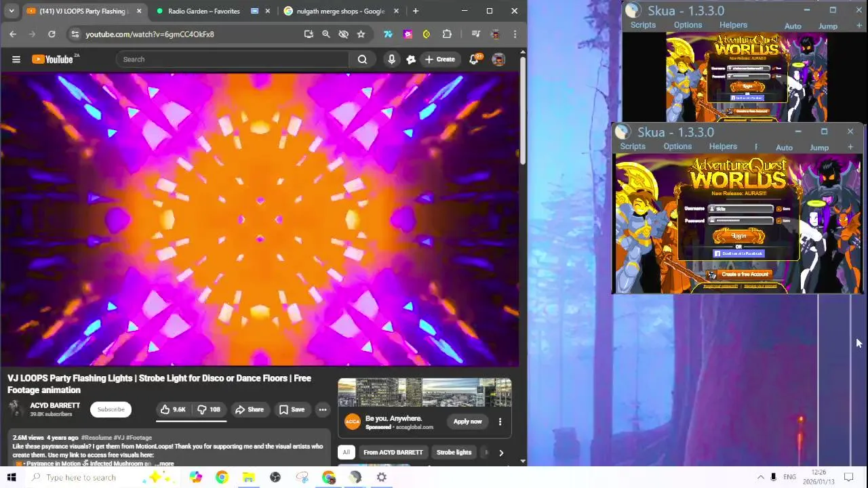Show more chips with the right chevron
Screen dimensions: 868x488
point(501,453)
